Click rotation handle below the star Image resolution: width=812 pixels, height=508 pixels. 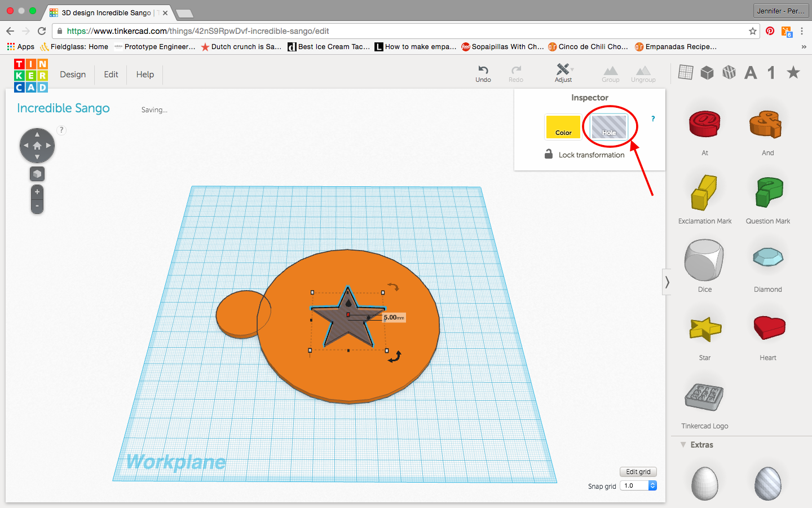pyautogui.click(x=395, y=356)
